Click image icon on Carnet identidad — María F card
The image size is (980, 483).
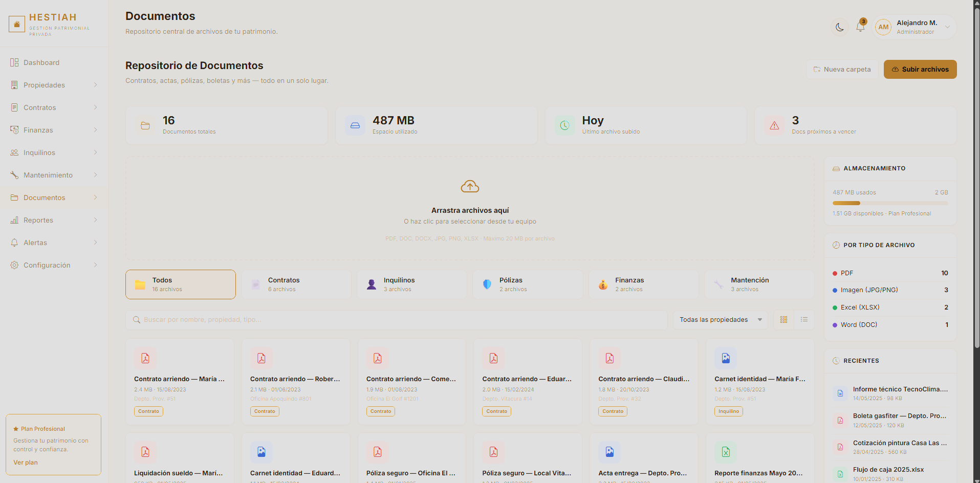[726, 358]
